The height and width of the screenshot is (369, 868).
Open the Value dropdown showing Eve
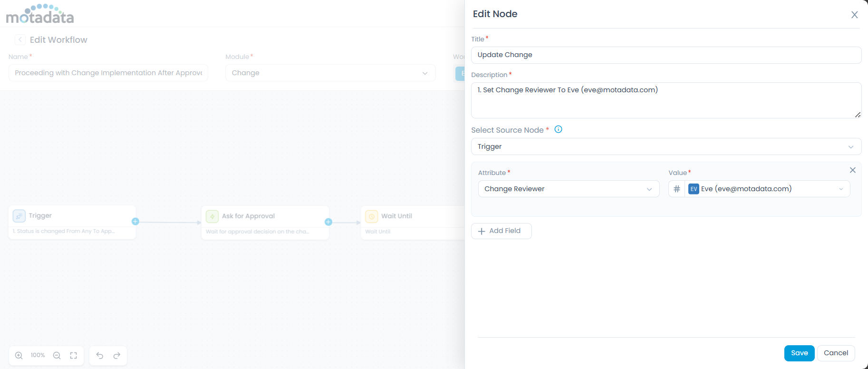[767, 189]
